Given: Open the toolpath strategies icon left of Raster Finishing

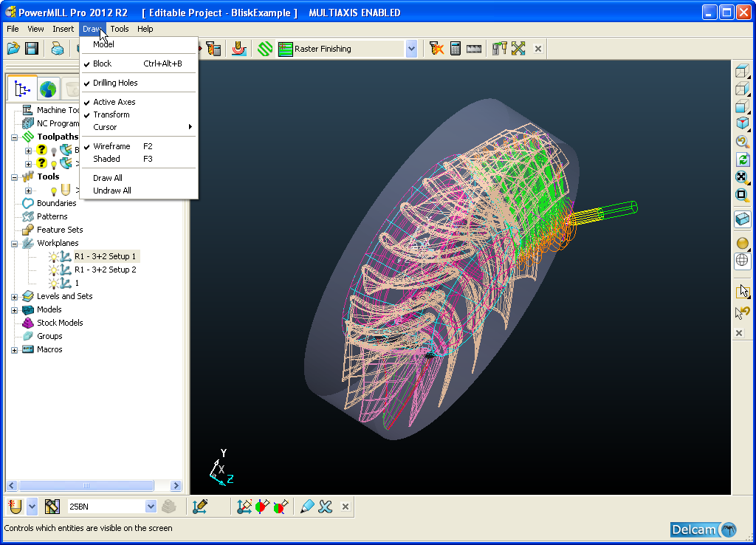Looking at the screenshot, I should point(286,49).
